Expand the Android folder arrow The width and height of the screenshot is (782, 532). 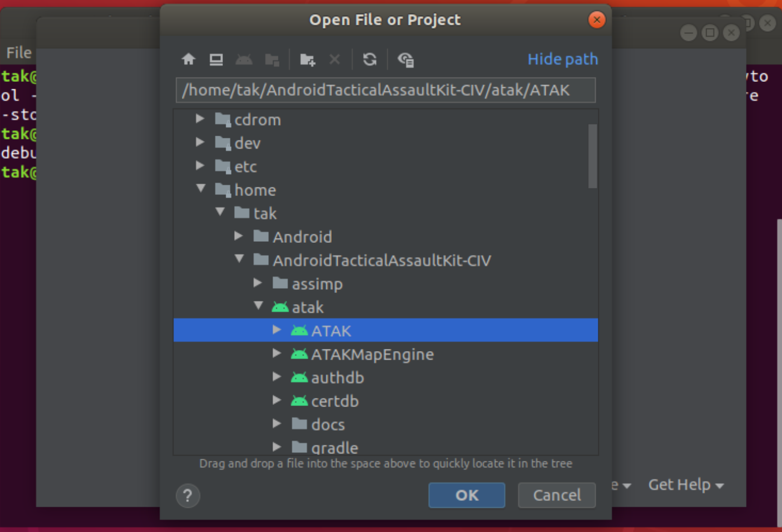239,236
